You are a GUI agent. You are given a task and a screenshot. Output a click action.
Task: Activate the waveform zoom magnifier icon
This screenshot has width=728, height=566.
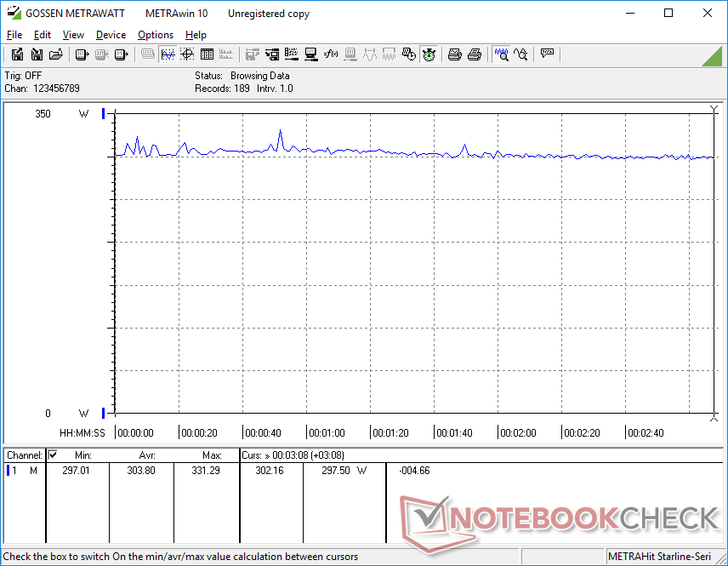click(x=501, y=54)
